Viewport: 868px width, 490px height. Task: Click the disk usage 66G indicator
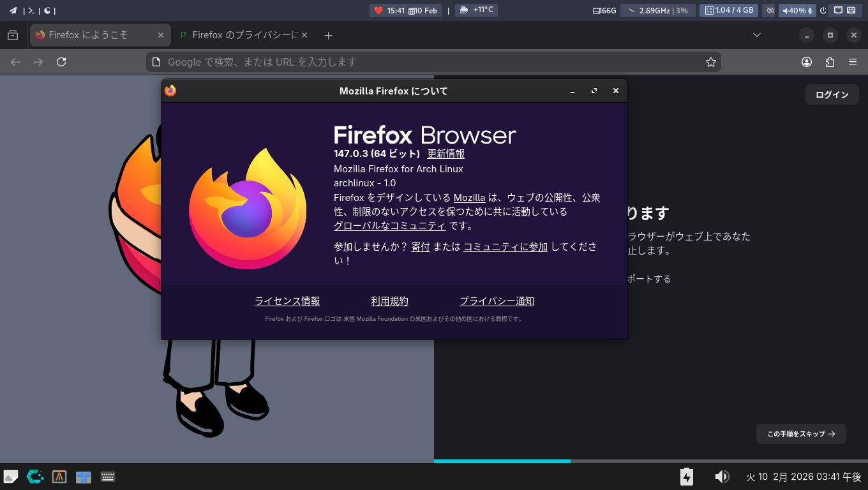point(604,10)
